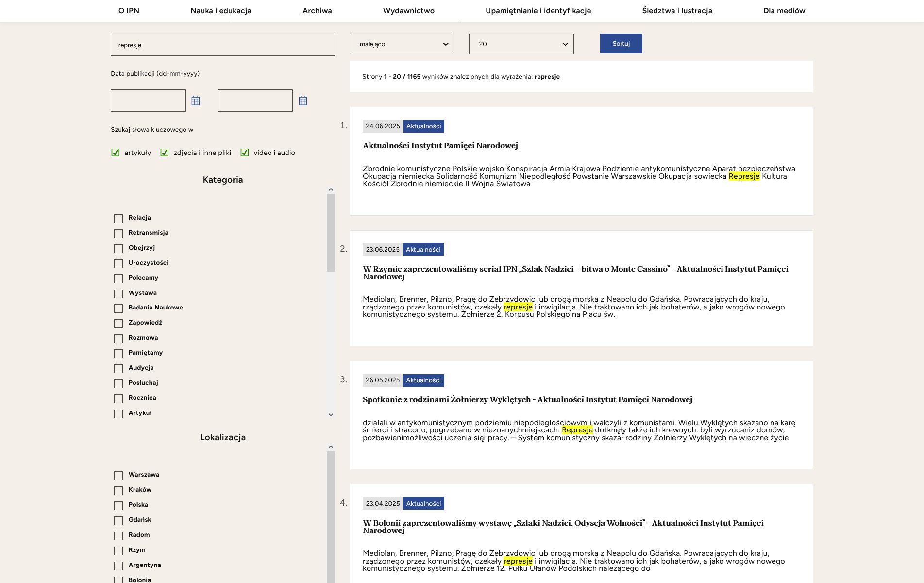The width and height of the screenshot is (924, 583).
Task: Open the Śledztwa i lustracja menu
Action: tap(677, 11)
